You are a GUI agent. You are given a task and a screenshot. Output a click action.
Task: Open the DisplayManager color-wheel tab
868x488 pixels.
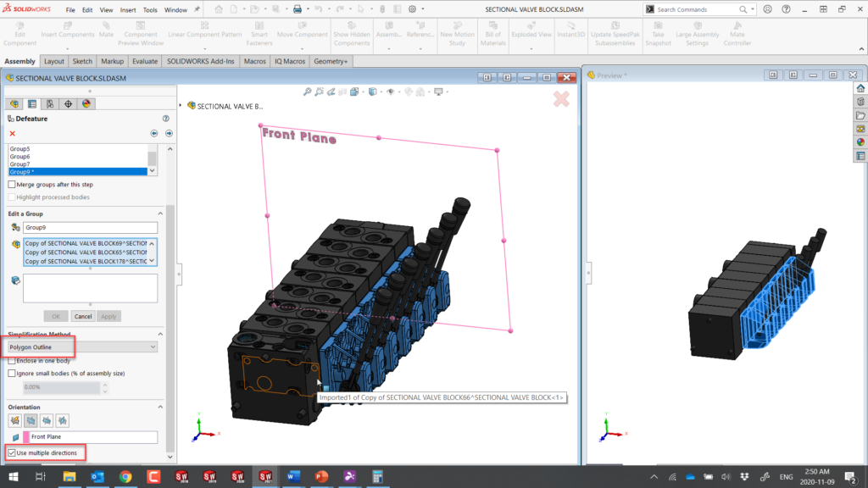pyautogui.click(x=86, y=104)
